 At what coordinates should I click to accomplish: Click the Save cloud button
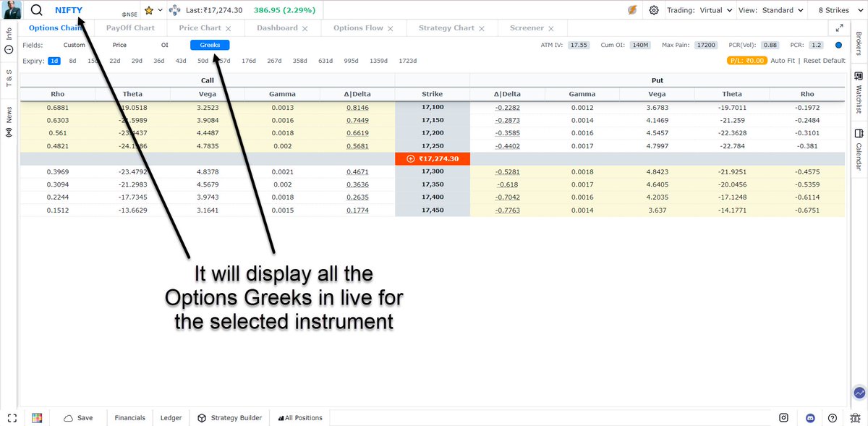point(78,418)
